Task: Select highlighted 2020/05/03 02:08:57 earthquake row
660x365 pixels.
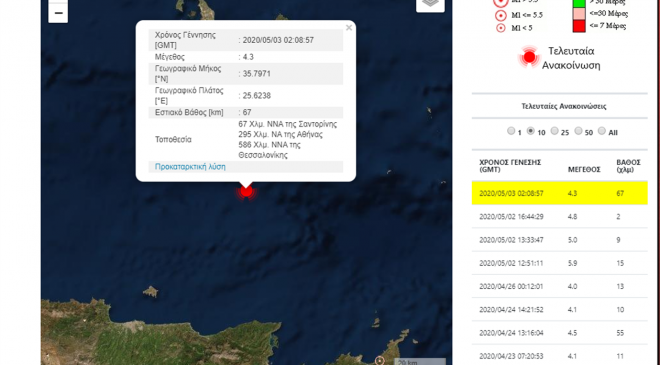Action: click(559, 193)
